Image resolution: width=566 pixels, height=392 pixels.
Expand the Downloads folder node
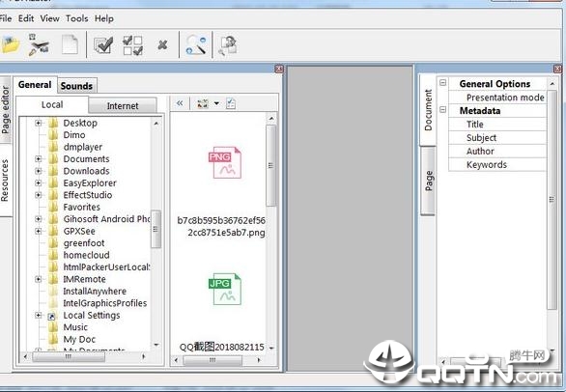point(39,171)
